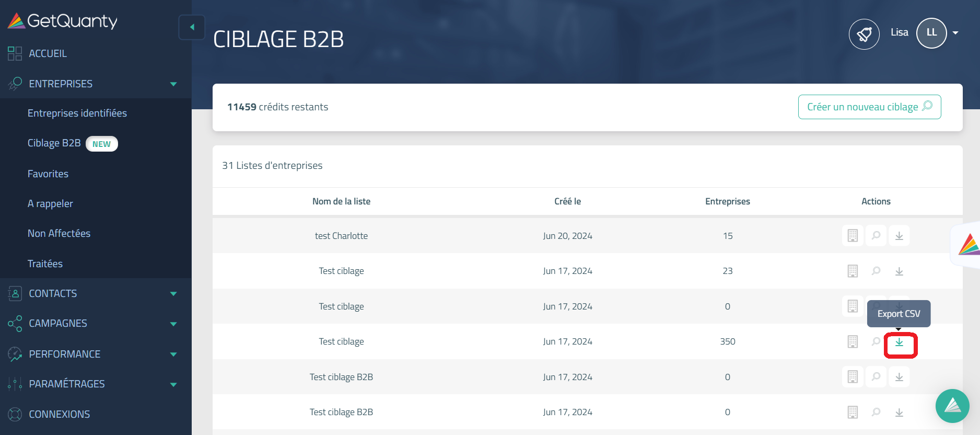Click building icon for test Charlotte row
This screenshot has height=435, width=980.
(853, 236)
